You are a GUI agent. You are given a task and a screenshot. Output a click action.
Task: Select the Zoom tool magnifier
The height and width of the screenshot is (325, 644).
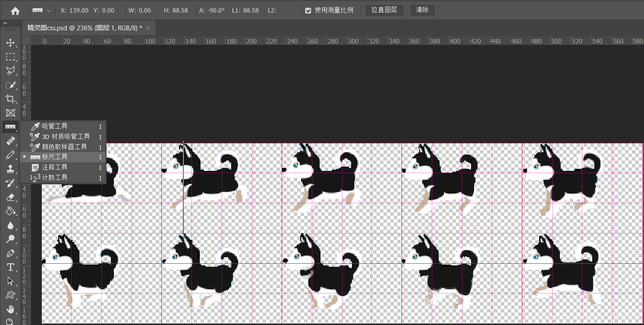(x=10, y=322)
